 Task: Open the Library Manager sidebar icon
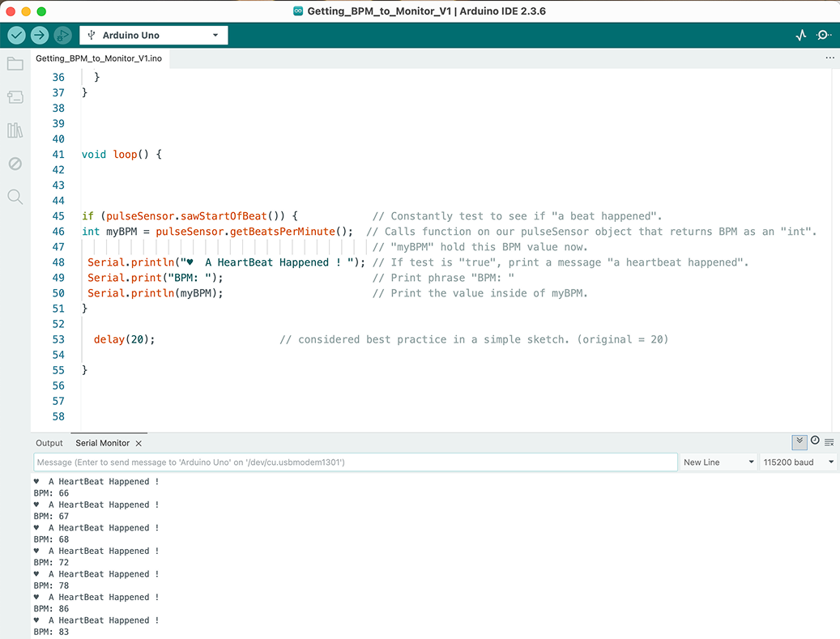tap(15, 130)
